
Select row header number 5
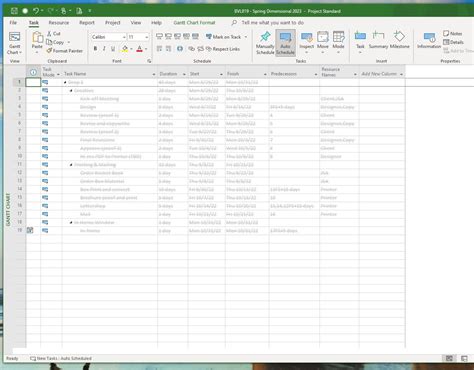(x=19, y=115)
